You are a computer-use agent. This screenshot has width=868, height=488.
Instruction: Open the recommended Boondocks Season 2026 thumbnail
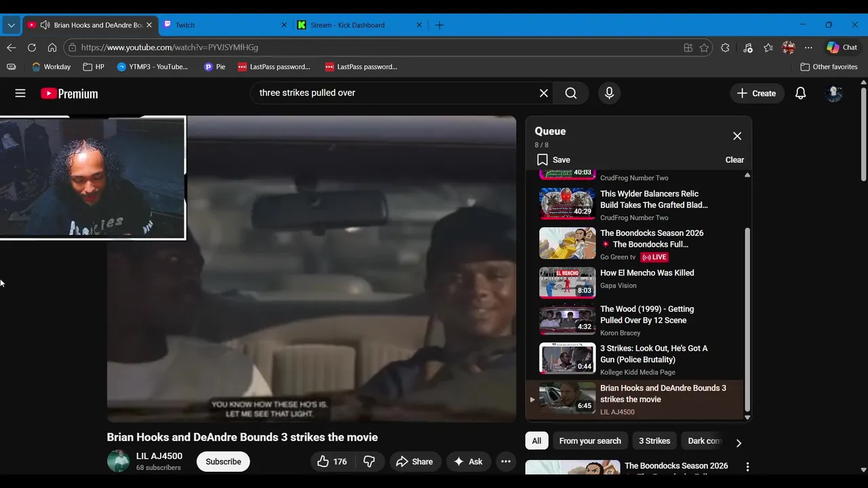tap(572, 467)
